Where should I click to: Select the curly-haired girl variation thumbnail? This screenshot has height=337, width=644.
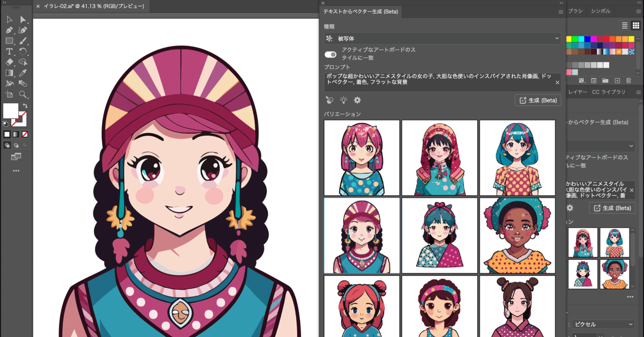coord(517,235)
